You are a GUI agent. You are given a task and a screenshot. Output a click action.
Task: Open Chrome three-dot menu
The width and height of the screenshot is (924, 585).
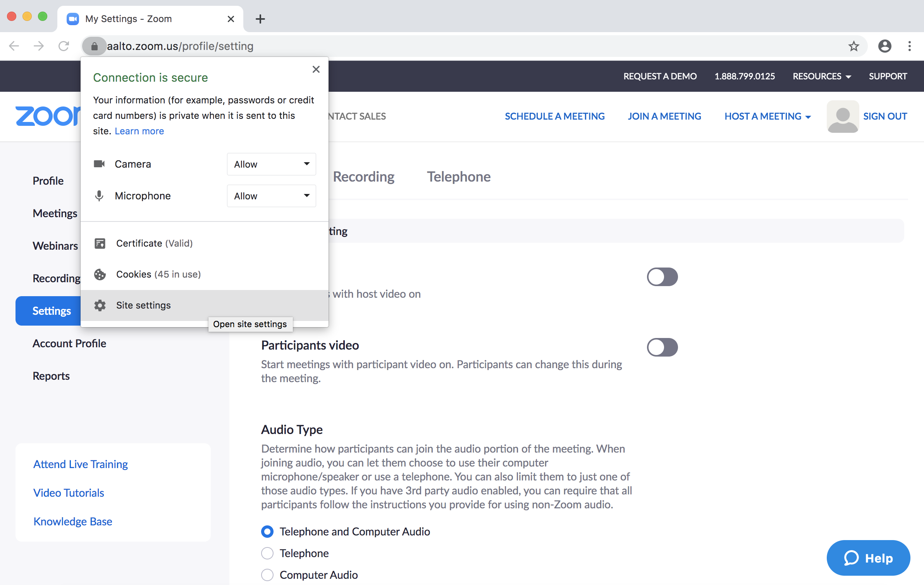point(909,46)
